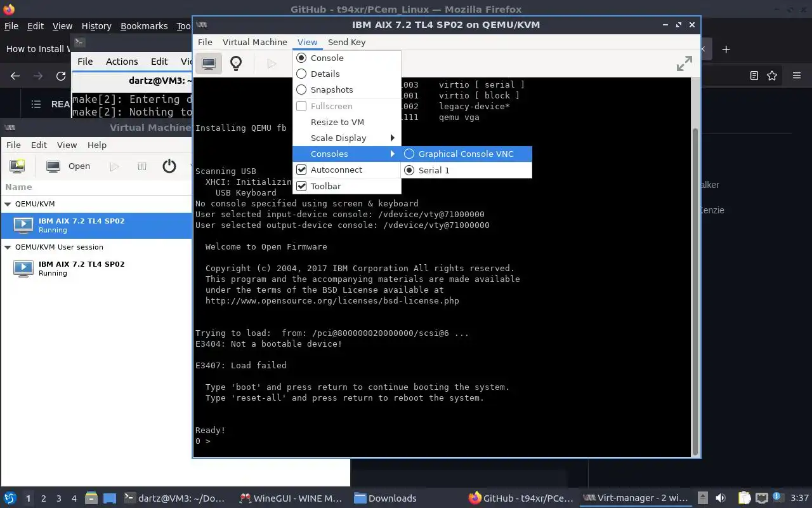812x508 pixels.
Task: Click the notification document icon in system tray
Action: coord(778,498)
